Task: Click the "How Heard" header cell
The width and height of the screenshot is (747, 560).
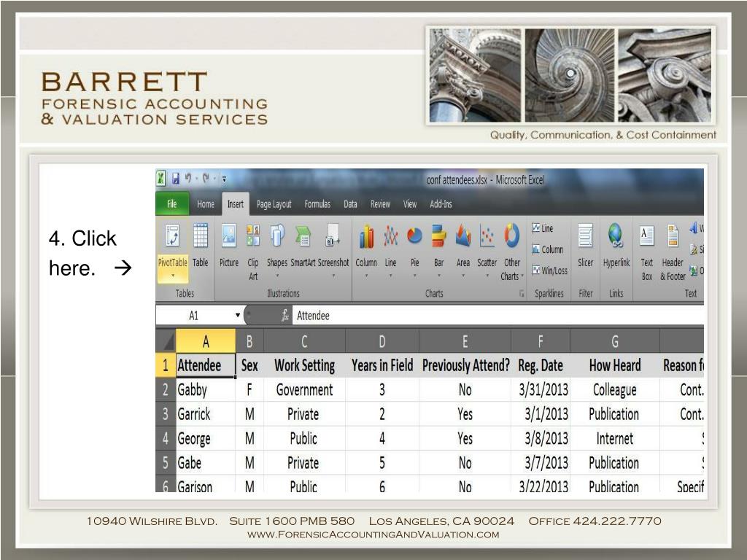Action: pos(614,365)
